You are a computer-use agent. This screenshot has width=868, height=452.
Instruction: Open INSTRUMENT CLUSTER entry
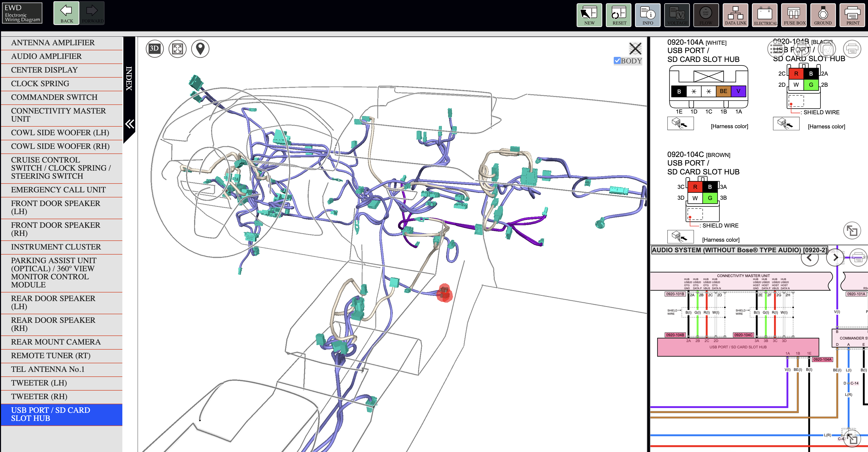point(62,247)
